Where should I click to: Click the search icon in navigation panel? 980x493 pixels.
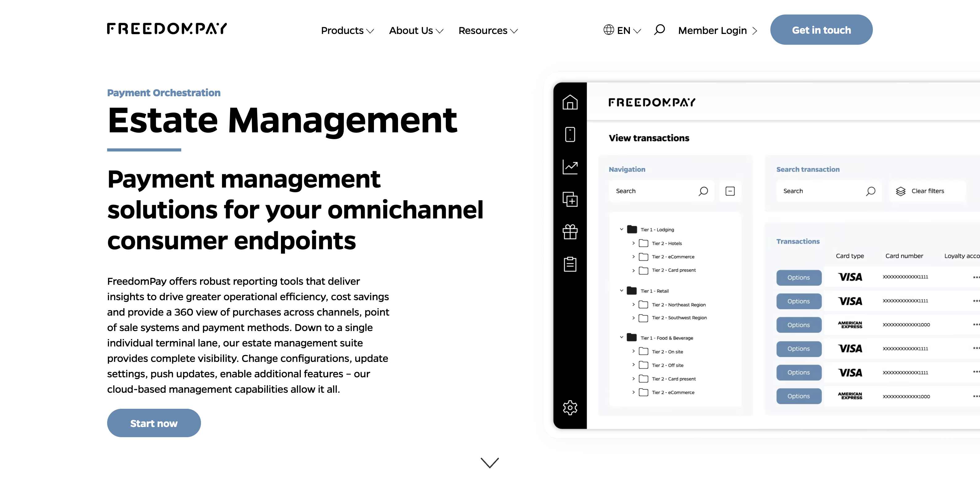(x=703, y=191)
